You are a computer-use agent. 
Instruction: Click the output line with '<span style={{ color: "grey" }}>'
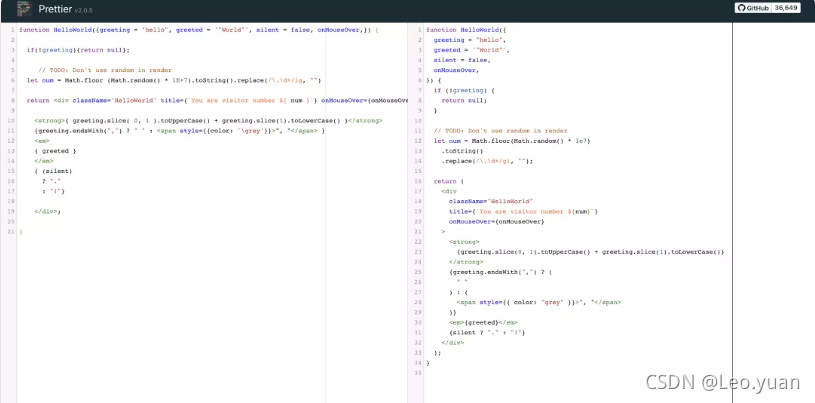[x=539, y=302]
